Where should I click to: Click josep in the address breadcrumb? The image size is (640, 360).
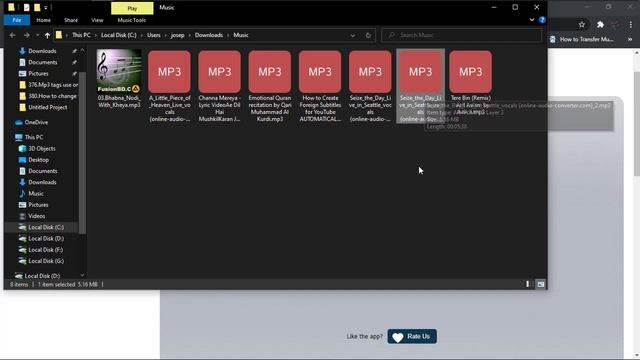(177, 35)
